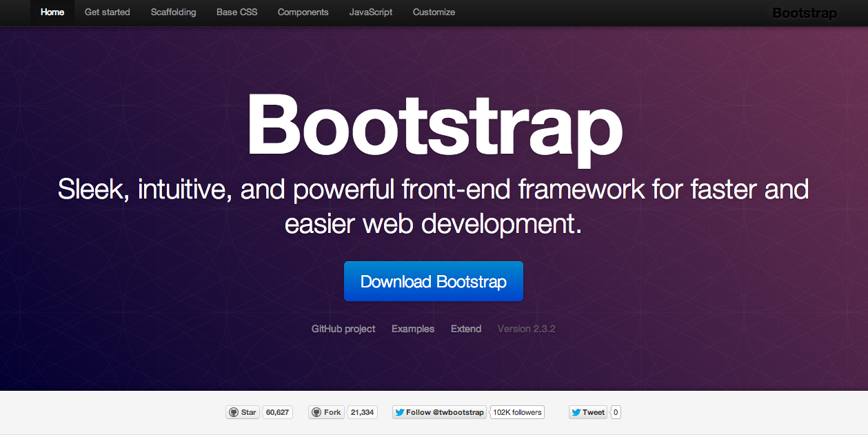The width and height of the screenshot is (868, 437).
Task: Go to Get started page
Action: (108, 12)
